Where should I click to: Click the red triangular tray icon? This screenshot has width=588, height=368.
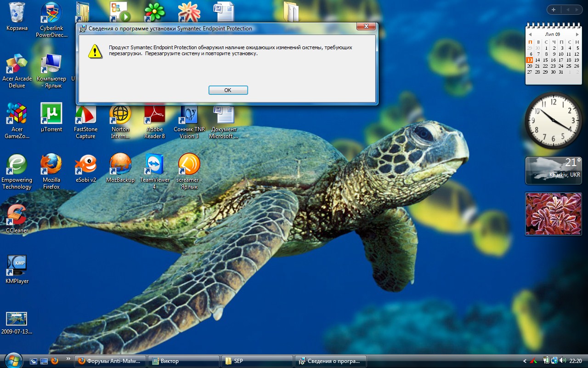coord(534,361)
